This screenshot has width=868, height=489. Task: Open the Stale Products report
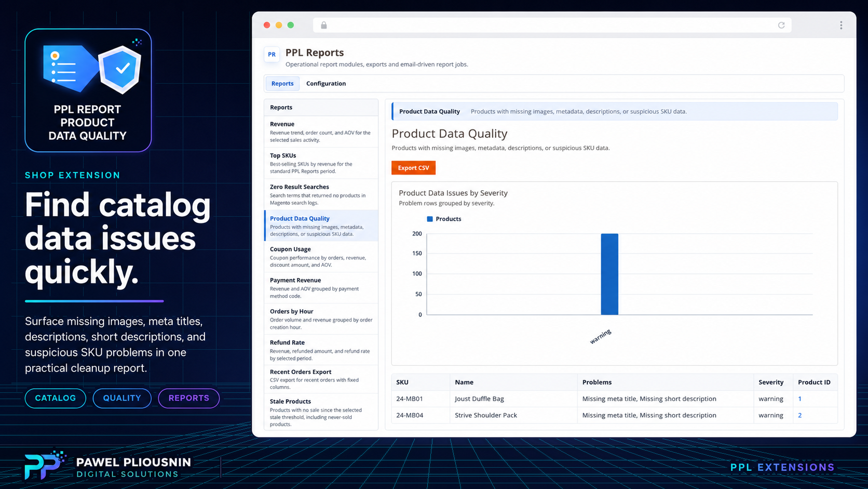pyautogui.click(x=321, y=412)
